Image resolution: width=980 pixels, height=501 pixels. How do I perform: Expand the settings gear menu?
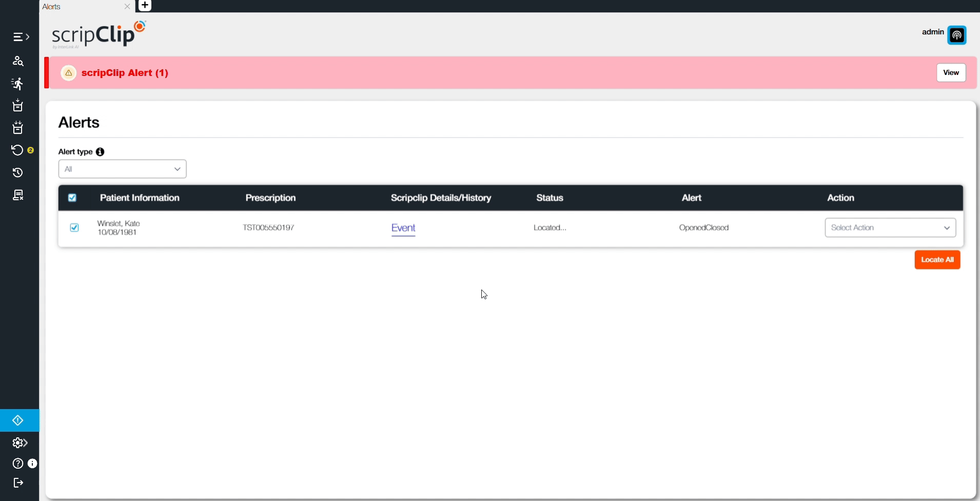coord(19,442)
